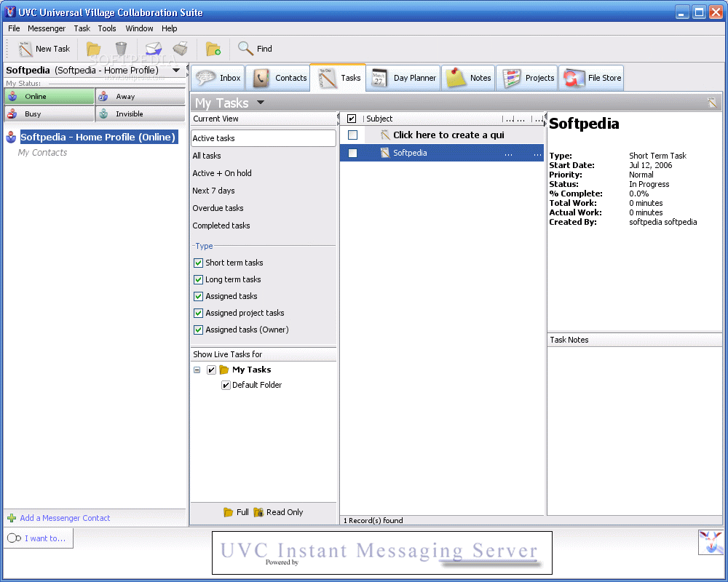The image size is (728, 582).
Task: Click My Contacts group
Action: pos(42,153)
